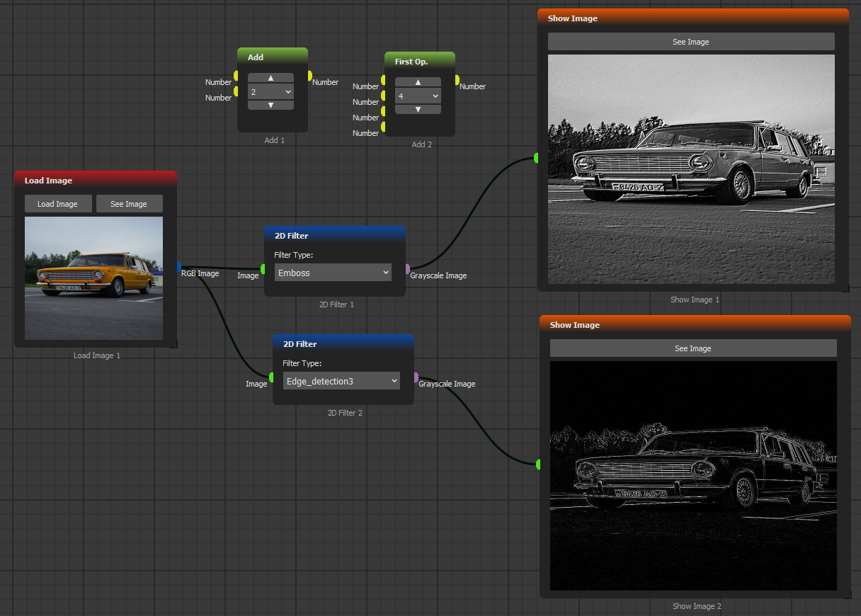The image size is (861, 616).
Task: Click the resize handle of Load Image node
Action: tap(173, 344)
